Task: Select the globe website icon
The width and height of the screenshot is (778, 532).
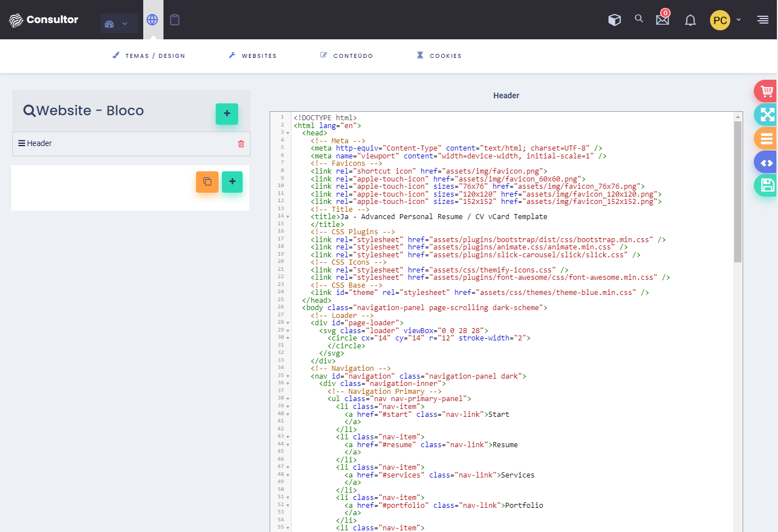Action: point(152,20)
